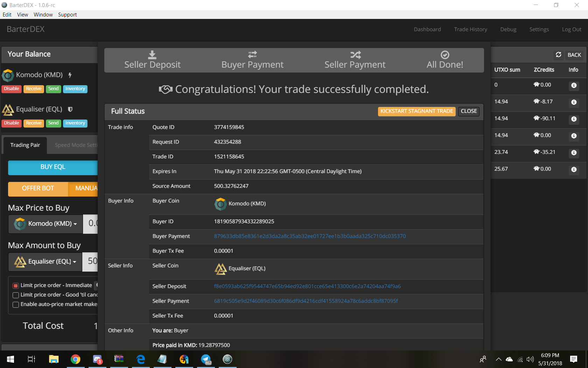Click the handshake icon beside Congratulations
The width and height of the screenshot is (588, 368).
[x=166, y=89]
